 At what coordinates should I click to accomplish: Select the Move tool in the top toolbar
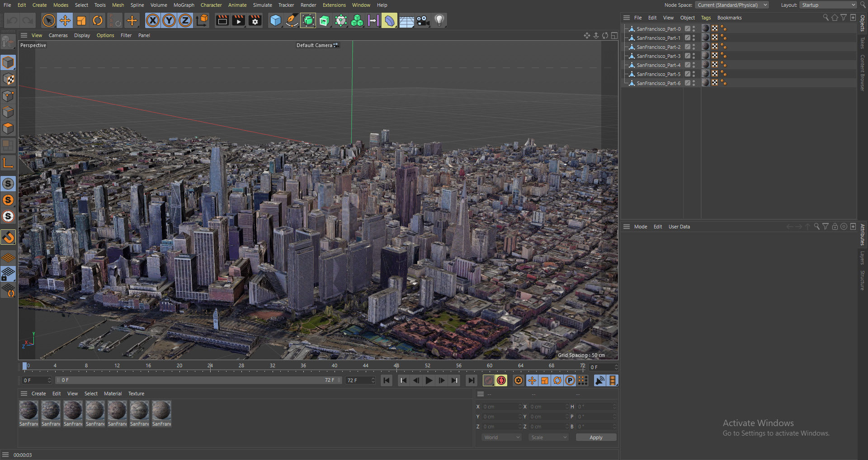tap(65, 20)
